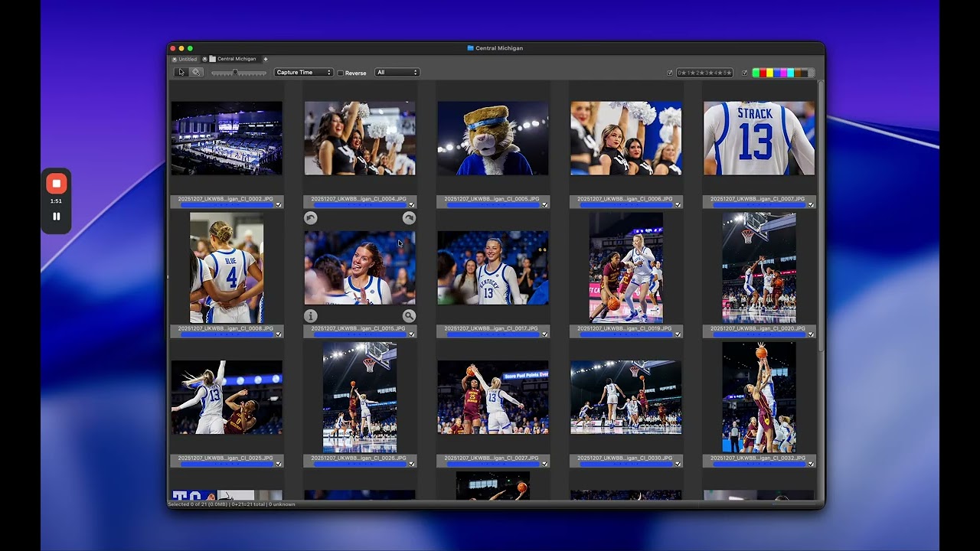Viewport: 980px width, 551px height.
Task: Select mascot thumbnail CI_0005
Action: [493, 139]
